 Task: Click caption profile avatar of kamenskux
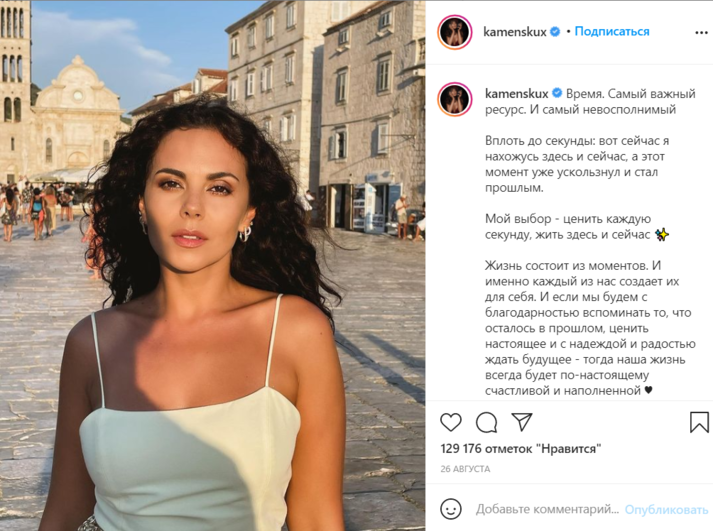(x=455, y=99)
